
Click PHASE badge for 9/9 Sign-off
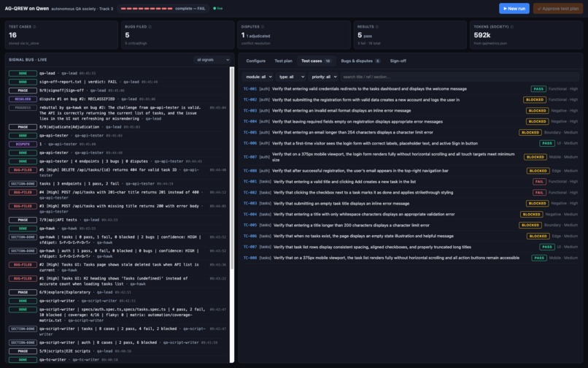[x=23, y=91]
